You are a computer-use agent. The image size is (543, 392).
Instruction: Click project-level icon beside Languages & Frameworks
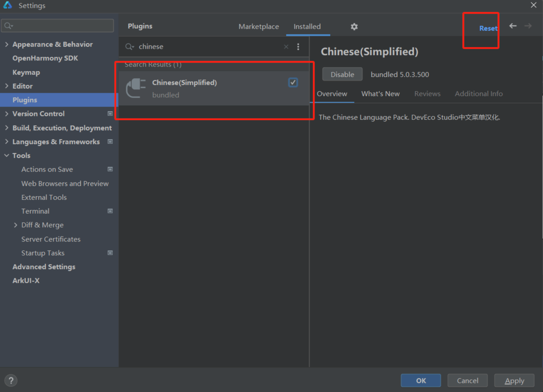point(110,142)
